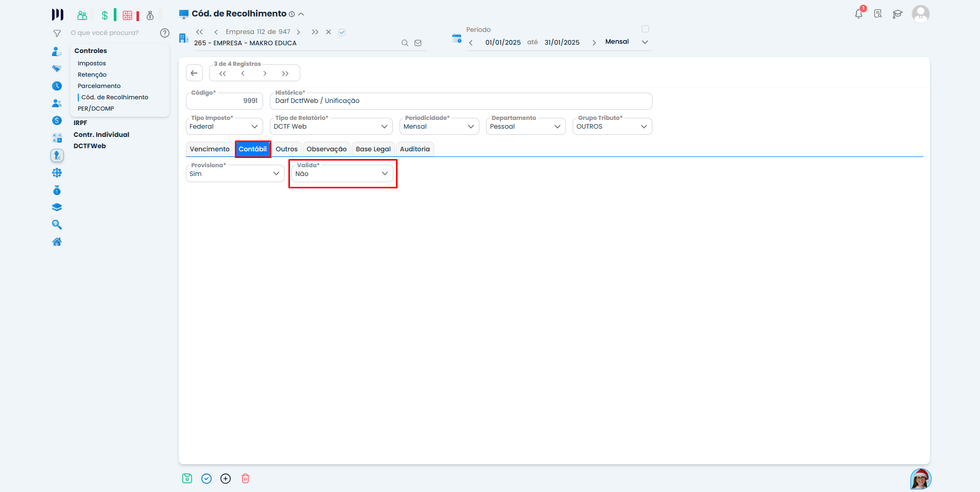The width and height of the screenshot is (980, 492).
Task: Add a new record with the plus button
Action: 226,479
